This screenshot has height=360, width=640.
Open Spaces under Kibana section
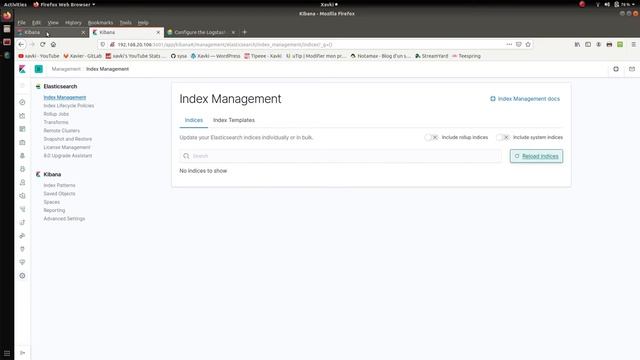[x=51, y=202]
